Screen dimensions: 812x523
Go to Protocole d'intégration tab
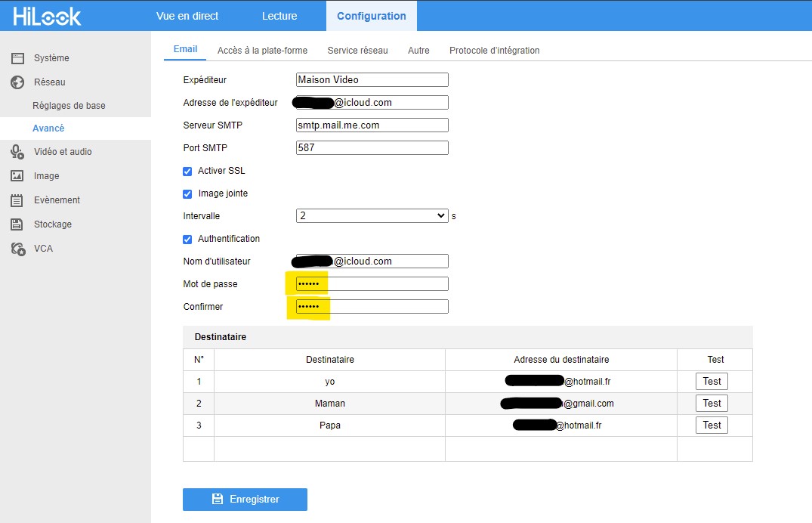[x=494, y=51]
